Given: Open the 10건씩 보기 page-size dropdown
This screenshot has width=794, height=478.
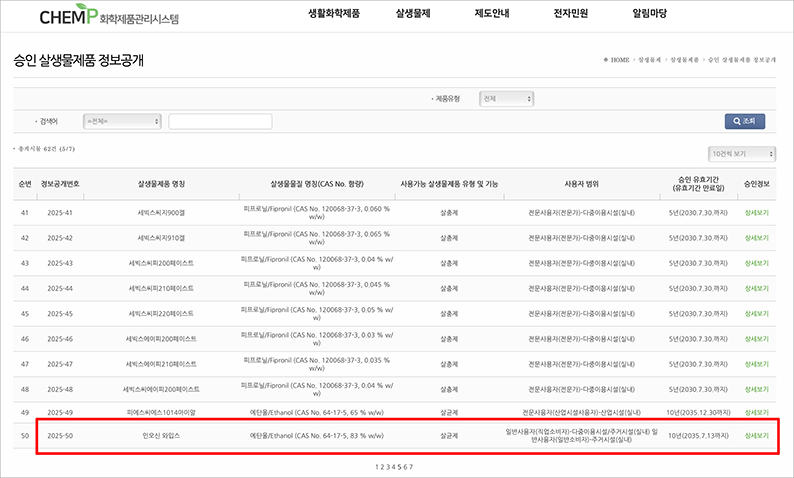Looking at the screenshot, I should [x=741, y=154].
